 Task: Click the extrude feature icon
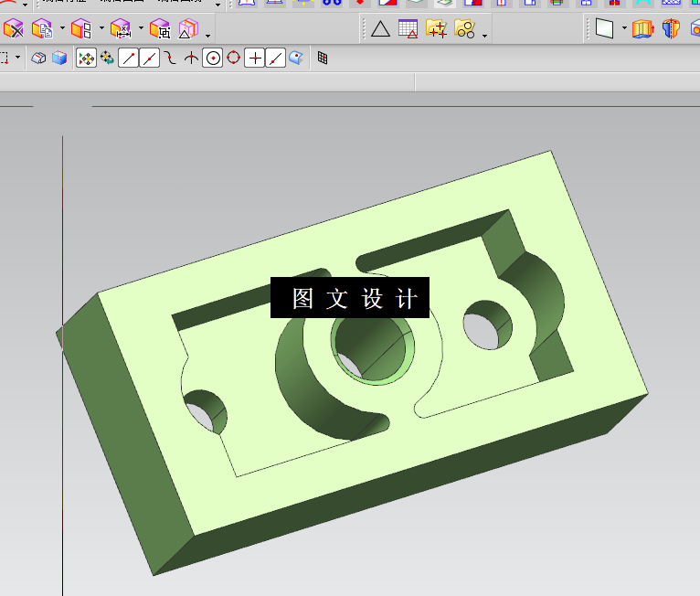click(642, 29)
